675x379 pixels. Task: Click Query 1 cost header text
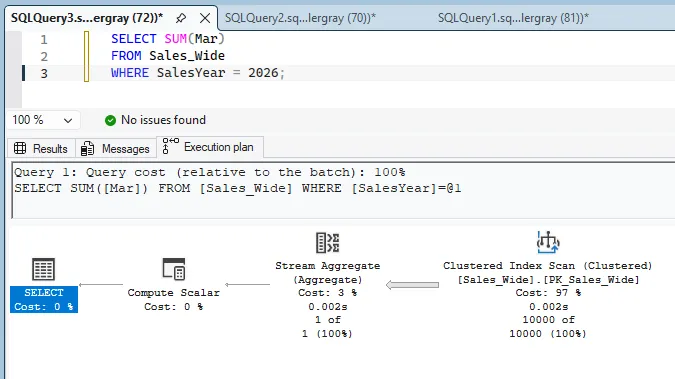(x=210, y=172)
